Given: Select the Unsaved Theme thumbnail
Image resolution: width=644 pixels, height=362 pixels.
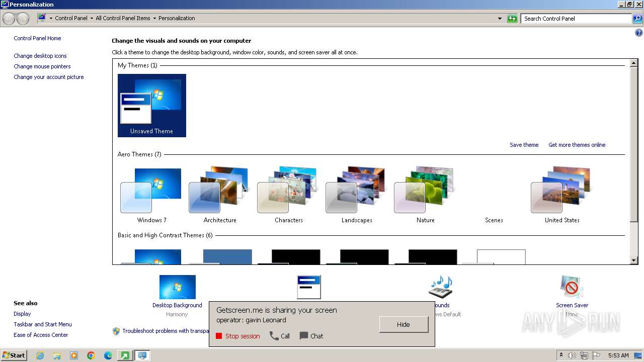Looking at the screenshot, I should click(152, 105).
